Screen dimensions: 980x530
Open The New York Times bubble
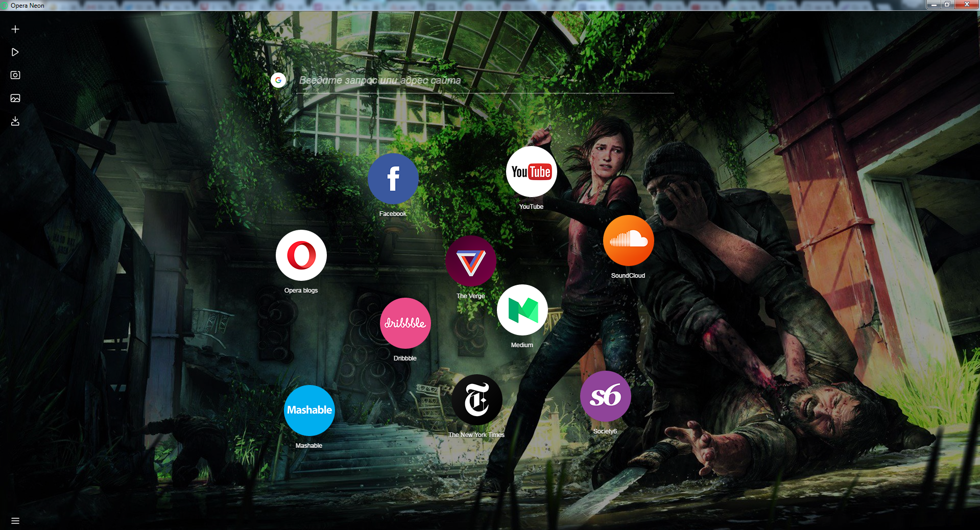[477, 400]
